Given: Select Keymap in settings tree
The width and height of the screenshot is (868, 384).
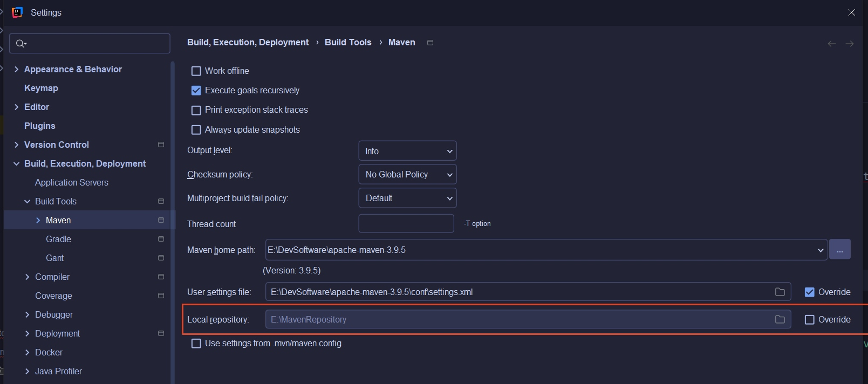Looking at the screenshot, I should click(x=41, y=88).
